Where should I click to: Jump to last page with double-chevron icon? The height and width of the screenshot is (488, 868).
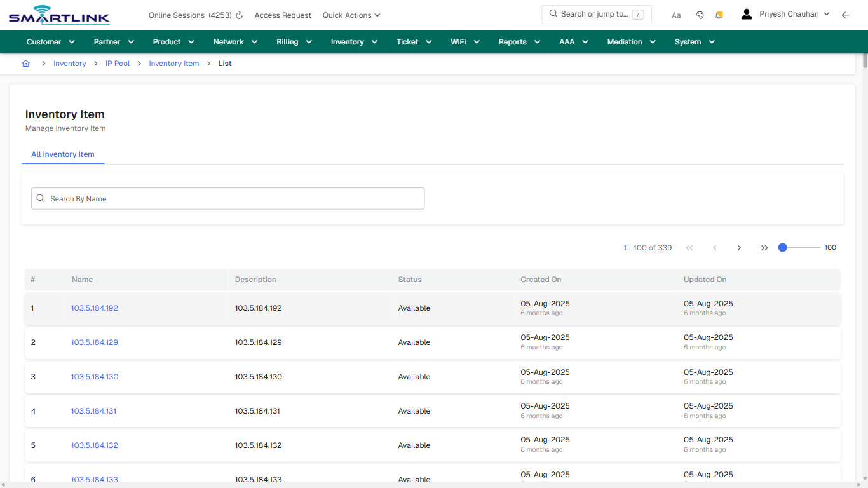(x=764, y=248)
